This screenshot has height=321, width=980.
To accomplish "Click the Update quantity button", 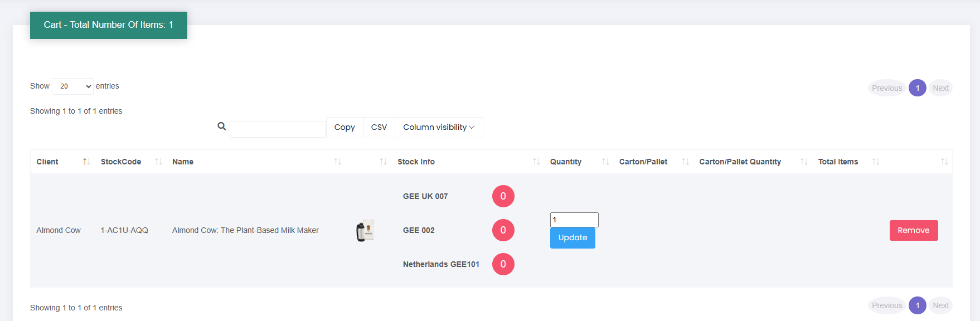I will 573,238.
